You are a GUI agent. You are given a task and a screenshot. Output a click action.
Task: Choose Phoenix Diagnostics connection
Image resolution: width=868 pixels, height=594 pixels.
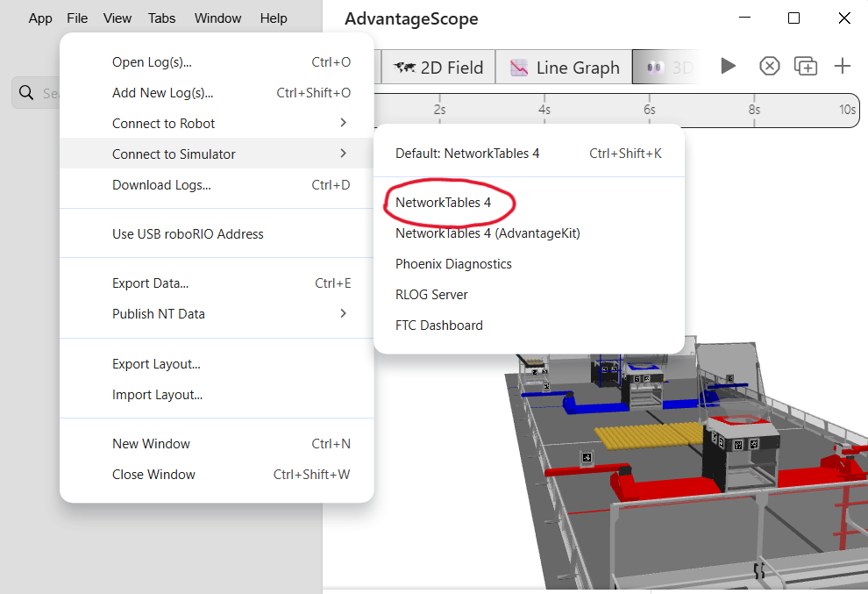[x=453, y=264]
